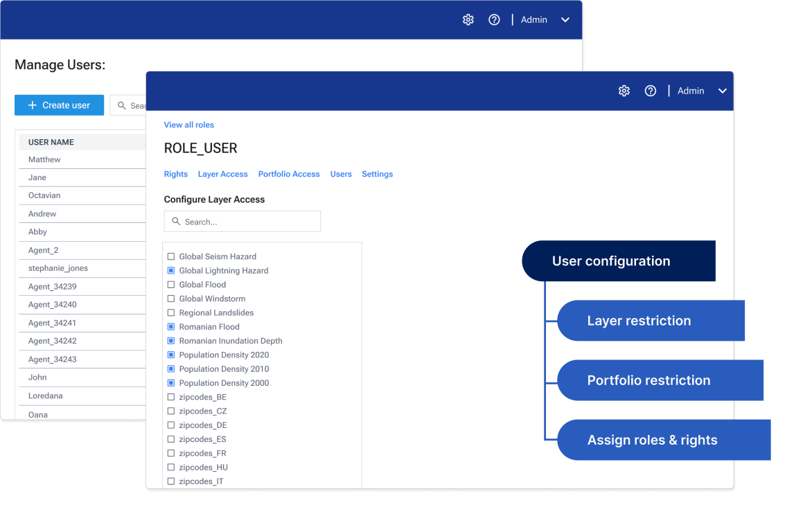Click inside the layer Search field
This screenshot has height=525, width=812.
click(242, 221)
